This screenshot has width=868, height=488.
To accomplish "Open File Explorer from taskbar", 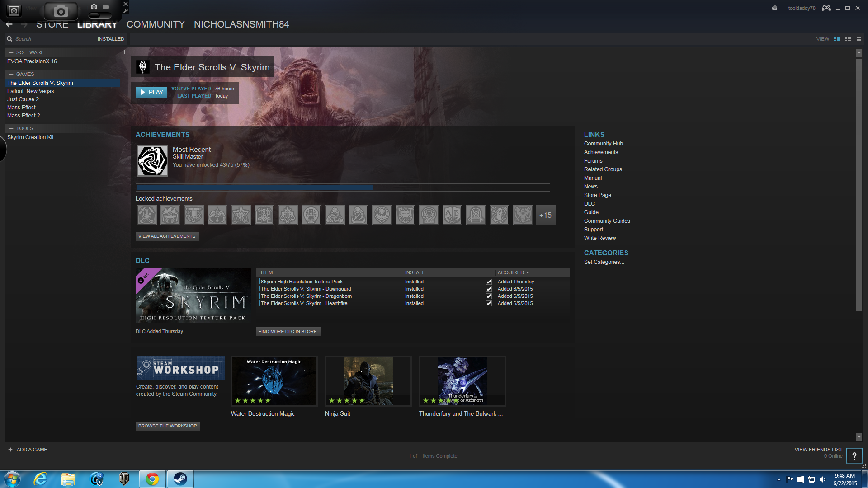I will [68, 479].
